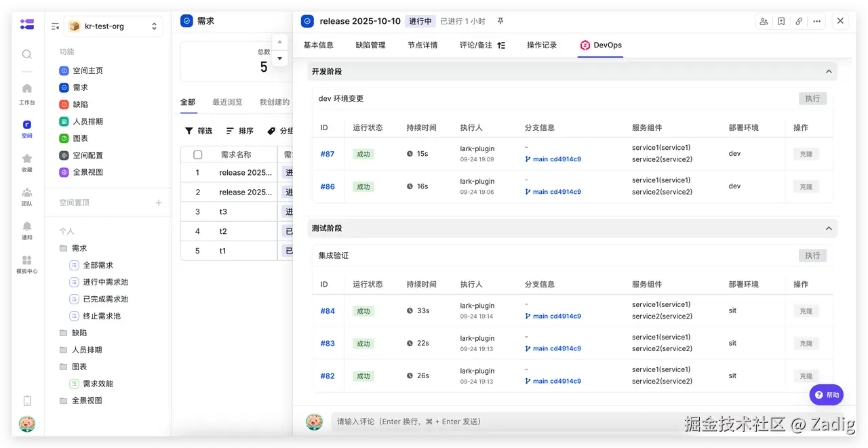The height and width of the screenshot is (448, 868).
Task: Click the bookmark icon in detail header
Action: click(x=781, y=21)
